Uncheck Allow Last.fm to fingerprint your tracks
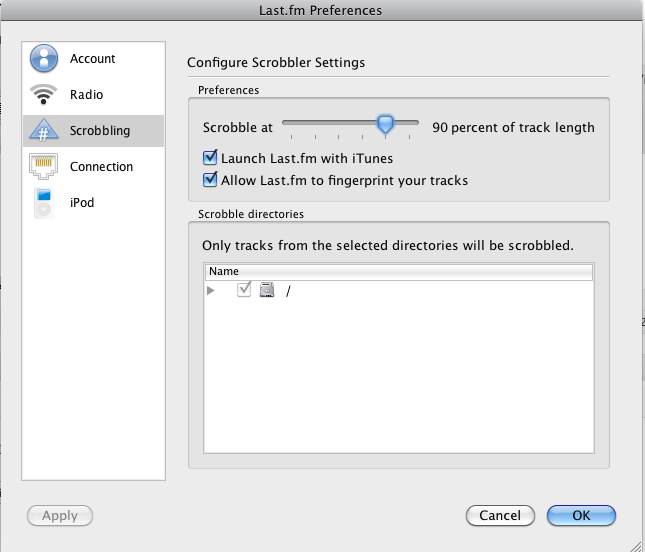The width and height of the screenshot is (645, 552). coord(210,180)
